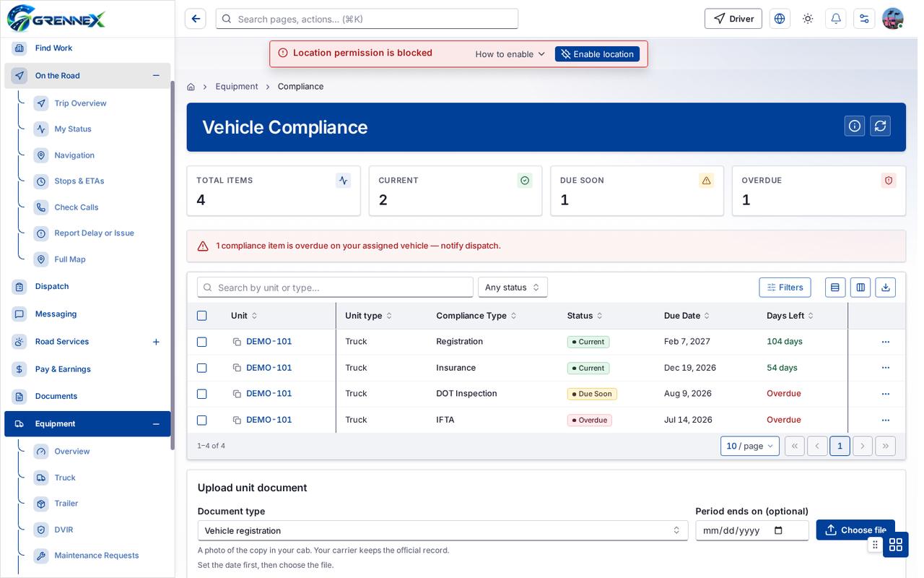Open the floating apps grid button
This screenshot has height=578, width=924.
pos(896,545)
